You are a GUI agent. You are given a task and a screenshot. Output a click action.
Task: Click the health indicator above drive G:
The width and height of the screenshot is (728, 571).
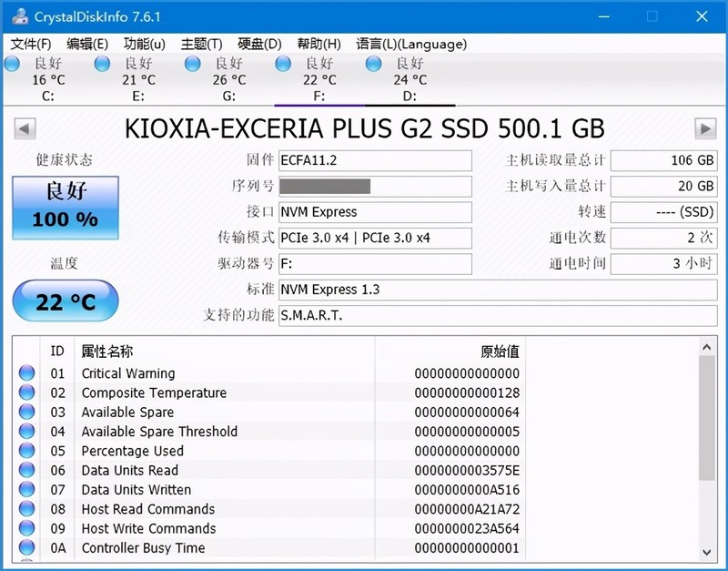tap(192, 64)
